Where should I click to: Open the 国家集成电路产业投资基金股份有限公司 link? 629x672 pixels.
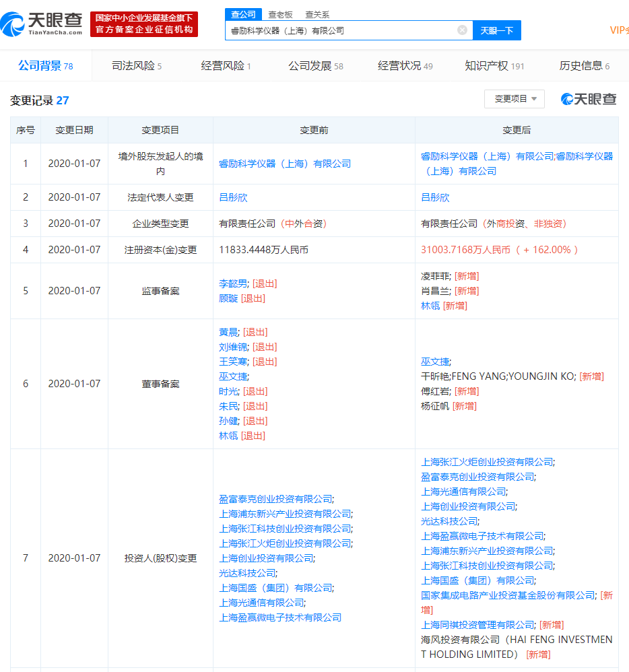point(508,595)
